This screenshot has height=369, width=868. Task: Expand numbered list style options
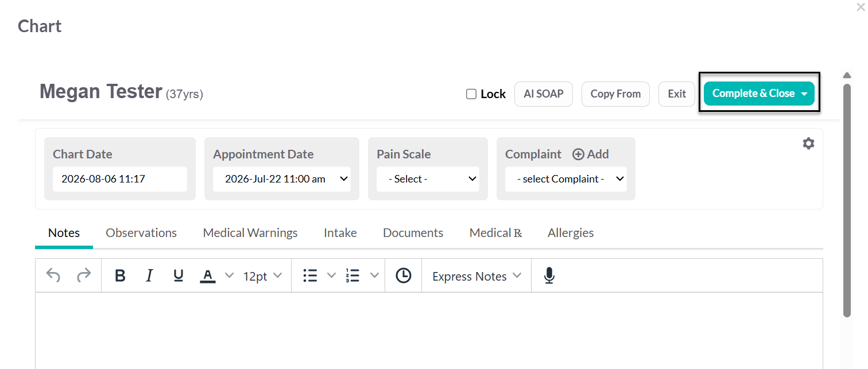pyautogui.click(x=374, y=276)
